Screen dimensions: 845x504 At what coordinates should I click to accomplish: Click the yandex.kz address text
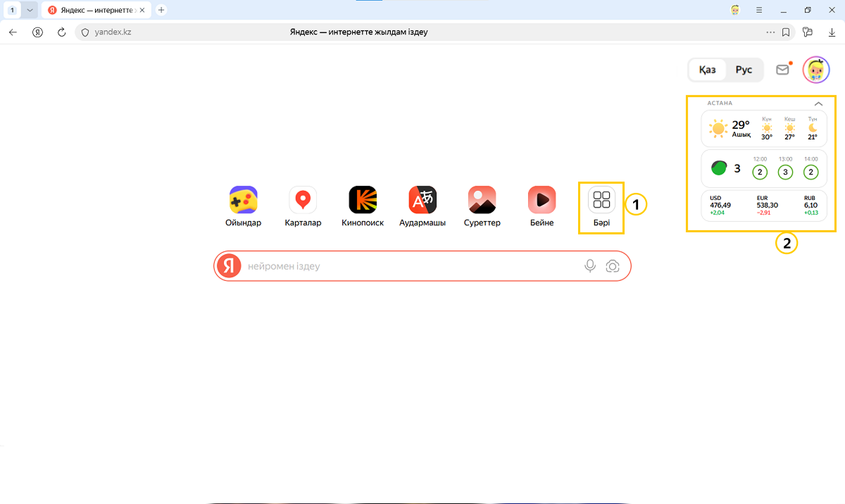point(113,32)
